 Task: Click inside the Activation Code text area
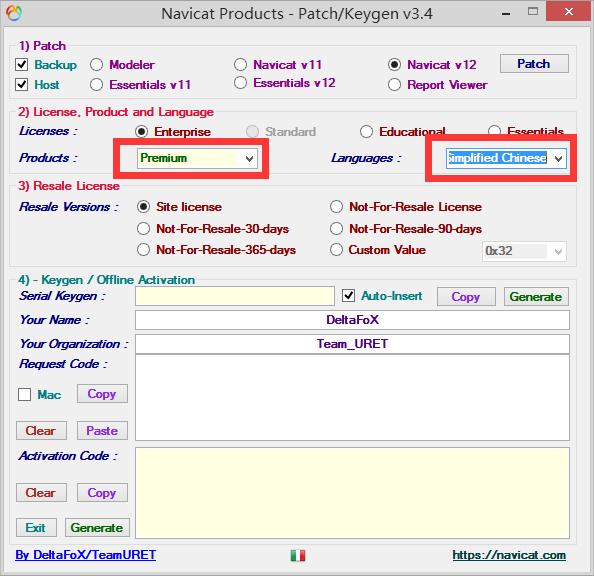[352, 493]
